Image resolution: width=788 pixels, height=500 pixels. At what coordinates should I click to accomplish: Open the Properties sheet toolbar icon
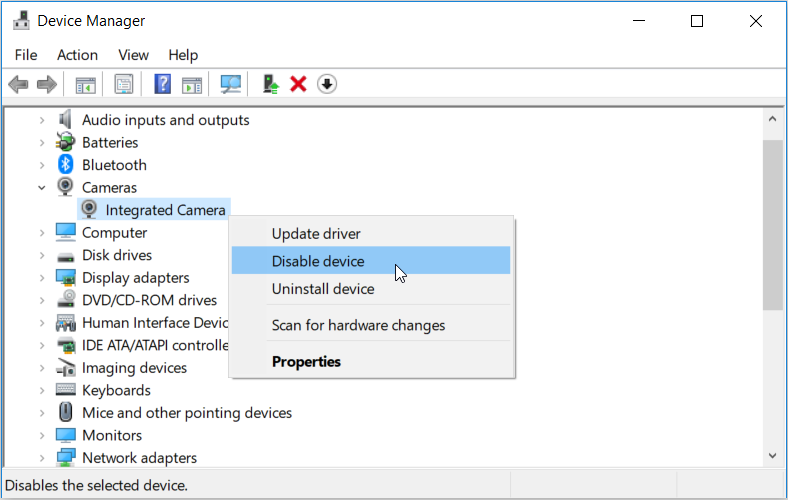pos(124,84)
